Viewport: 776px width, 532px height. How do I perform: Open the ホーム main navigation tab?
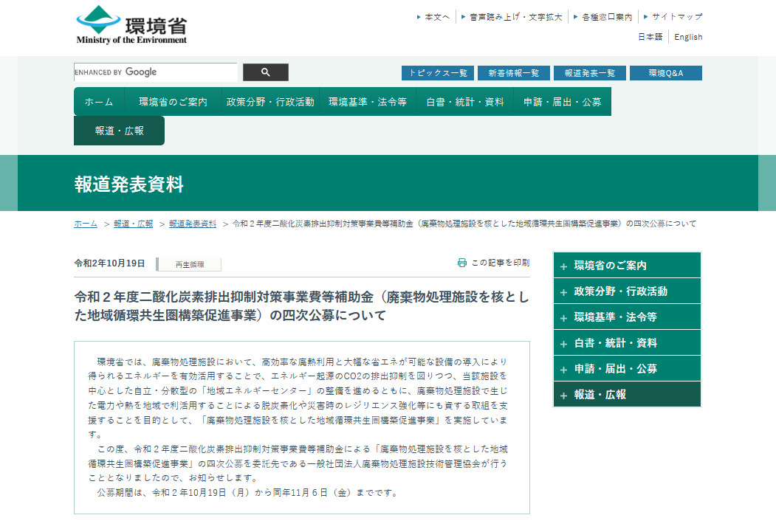point(99,102)
